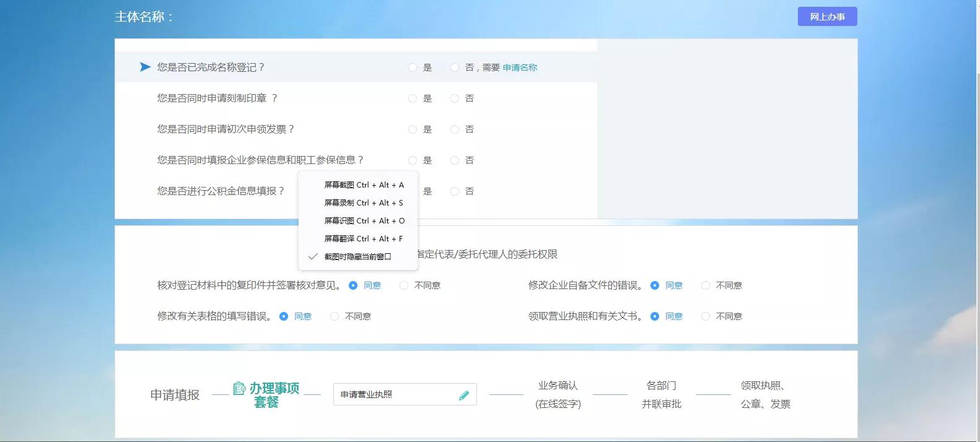Choose 不同意 for 修改有关表格的填写错误

(x=335, y=316)
